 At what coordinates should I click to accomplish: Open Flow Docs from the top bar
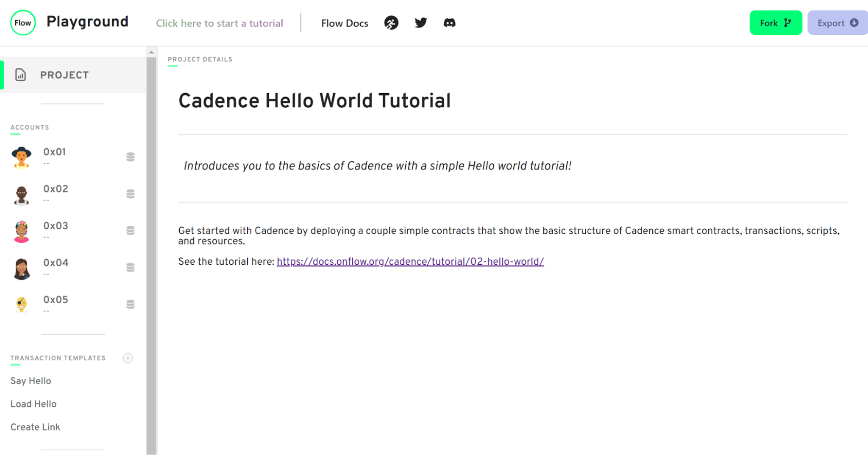[x=345, y=23]
